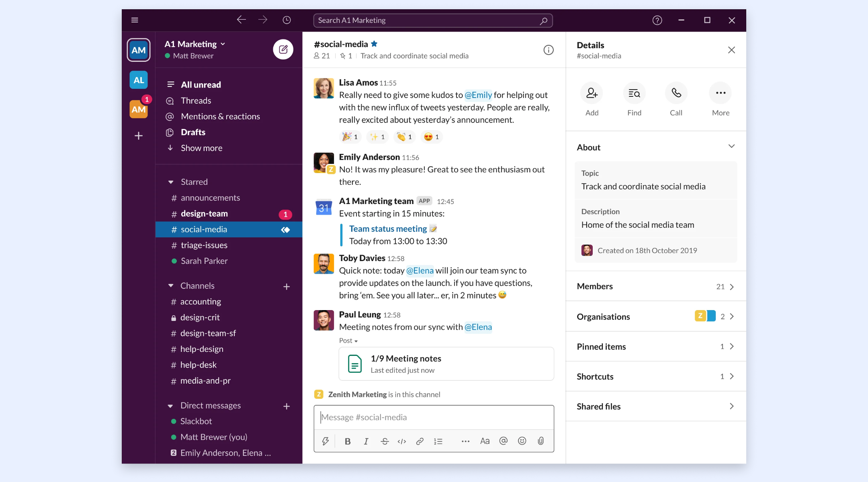This screenshot has height=482, width=868.
Task: Click Find in channel icon
Action: [x=634, y=93]
